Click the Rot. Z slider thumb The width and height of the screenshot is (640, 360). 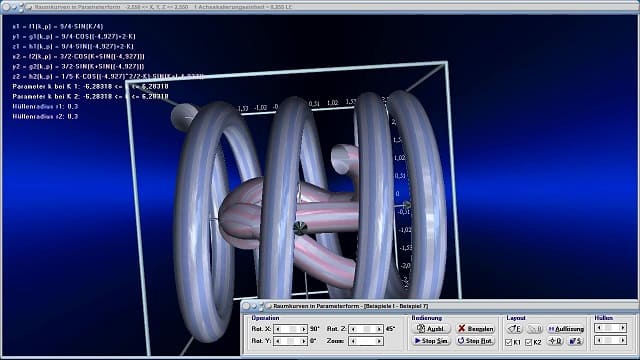pos(367,329)
